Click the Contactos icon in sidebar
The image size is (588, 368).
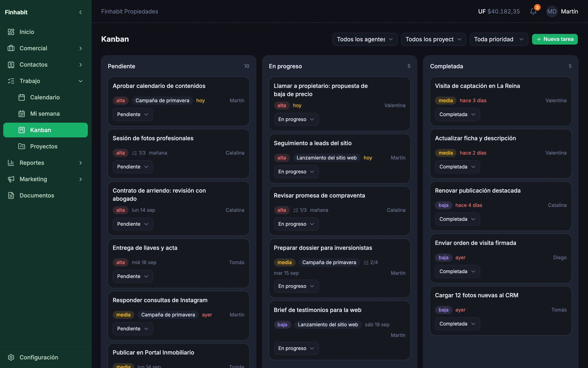pyautogui.click(x=11, y=64)
